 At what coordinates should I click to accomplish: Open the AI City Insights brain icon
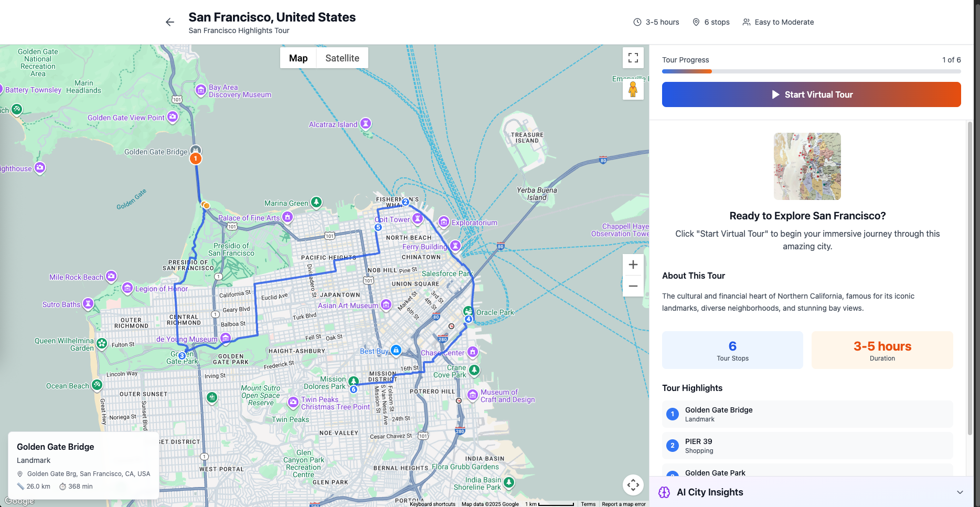point(664,492)
